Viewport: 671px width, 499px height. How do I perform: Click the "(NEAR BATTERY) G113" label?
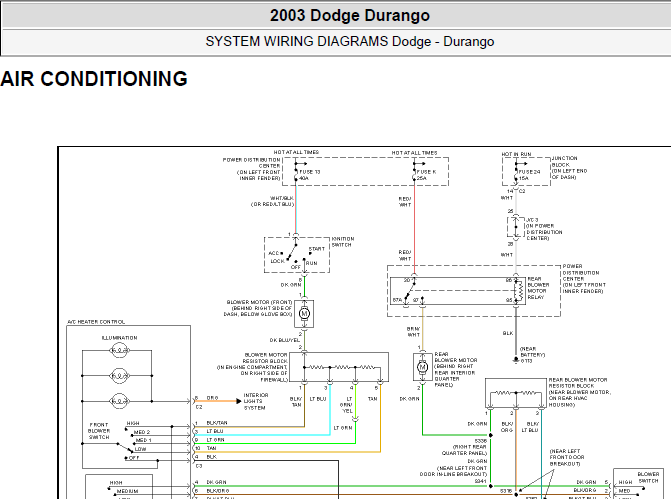[532, 355]
